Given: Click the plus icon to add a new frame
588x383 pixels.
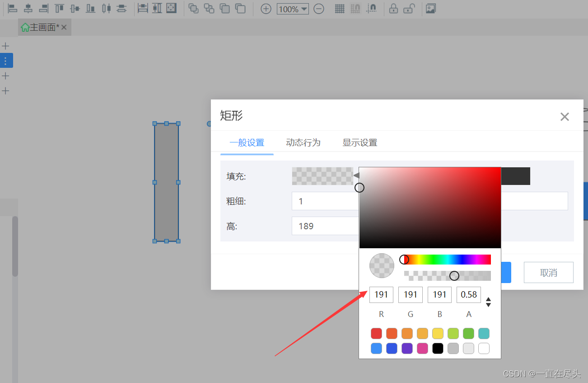Looking at the screenshot, I should [x=5, y=46].
